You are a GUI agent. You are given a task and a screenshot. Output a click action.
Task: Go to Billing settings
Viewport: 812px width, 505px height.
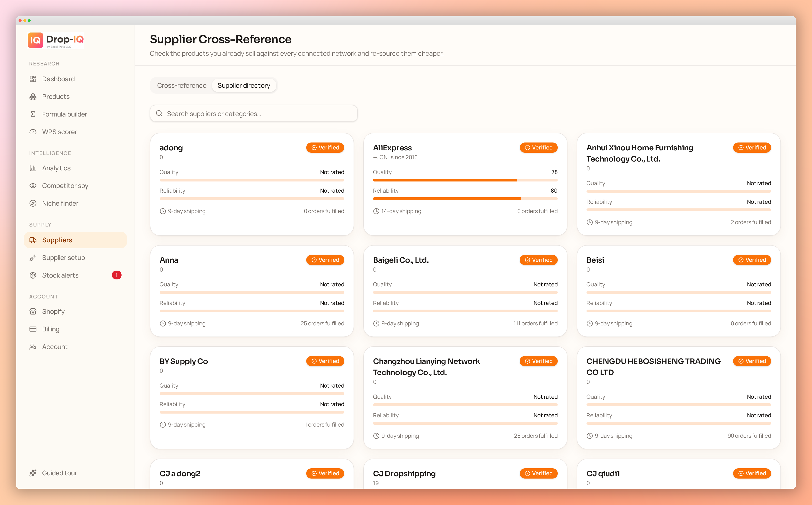75,329
